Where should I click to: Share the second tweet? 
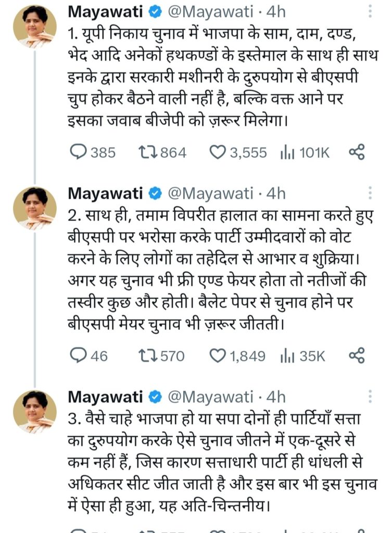click(357, 356)
